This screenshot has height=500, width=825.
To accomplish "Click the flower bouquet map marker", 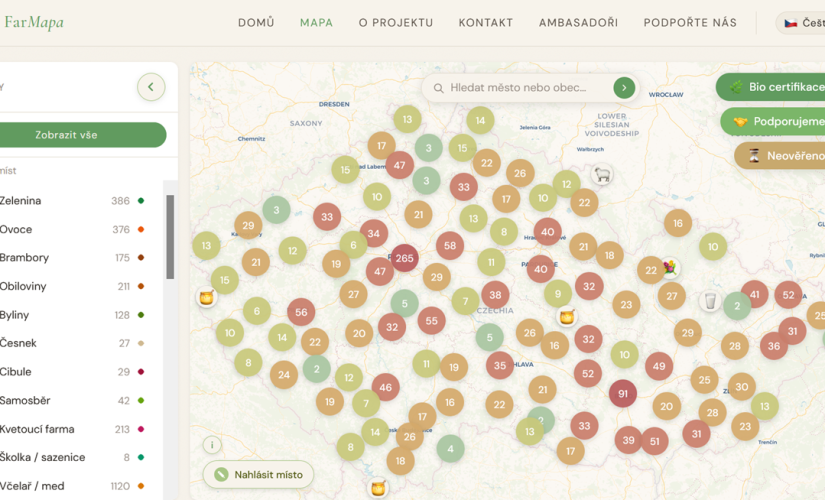I will (669, 267).
